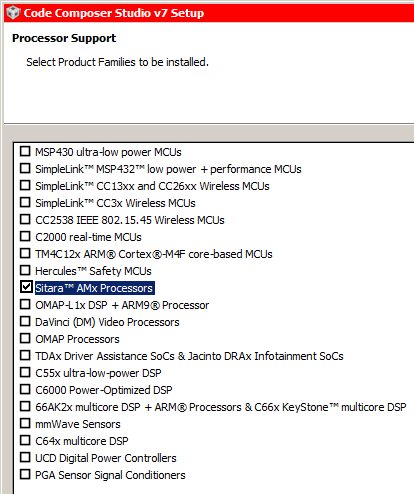Check 66AK2x multicore DSP + ARM Processors
This screenshot has height=494, width=414.
coord(25,406)
